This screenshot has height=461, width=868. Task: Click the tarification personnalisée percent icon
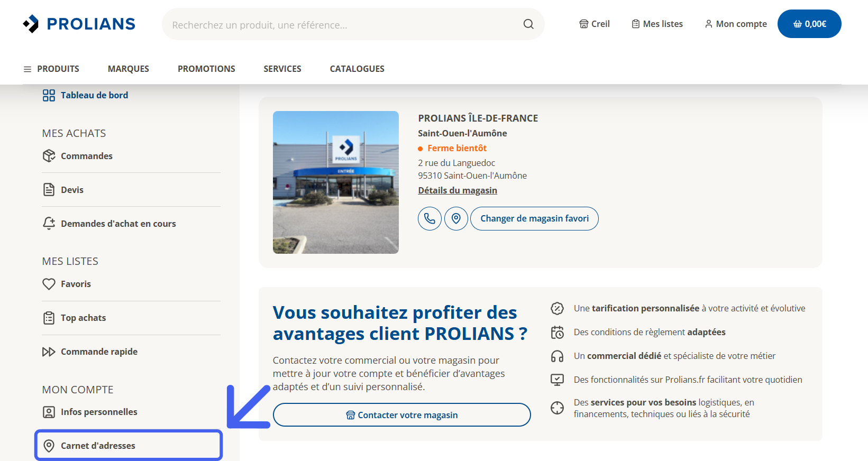pyautogui.click(x=558, y=308)
